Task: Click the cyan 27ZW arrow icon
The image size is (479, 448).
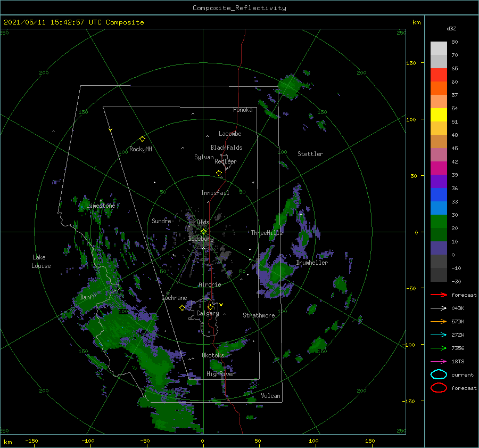Action: [439, 335]
